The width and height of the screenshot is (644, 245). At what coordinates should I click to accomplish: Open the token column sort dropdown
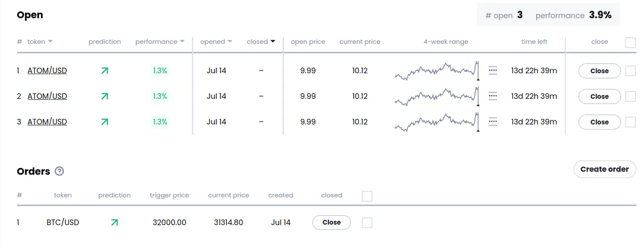point(50,42)
